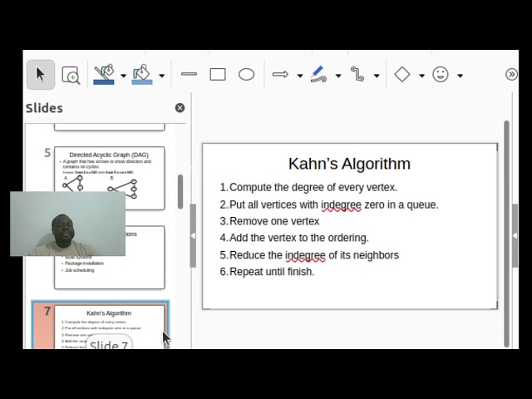
Task: Collapse the slide panel via left handle
Action: coord(193,235)
